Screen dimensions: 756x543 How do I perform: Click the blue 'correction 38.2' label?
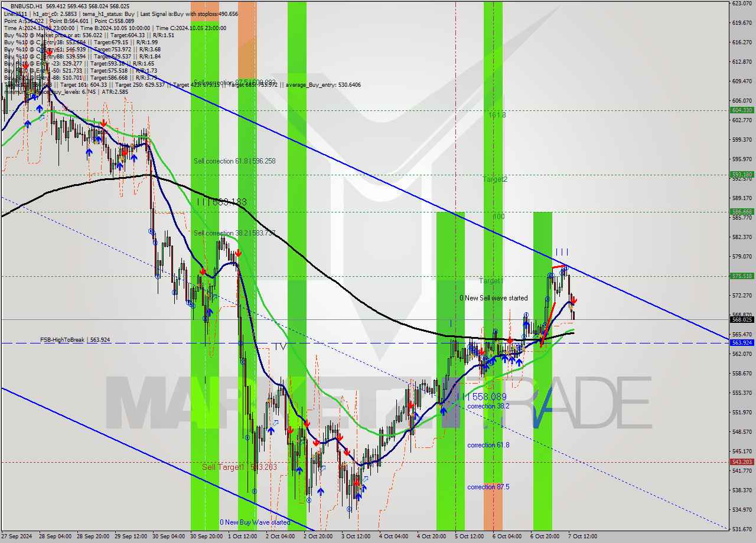click(x=488, y=407)
